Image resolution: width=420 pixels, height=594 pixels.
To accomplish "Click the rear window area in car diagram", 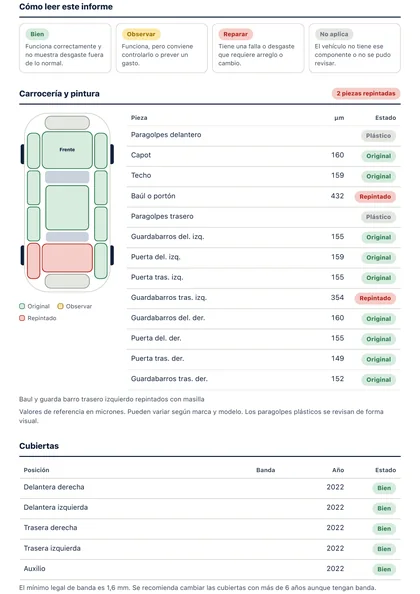I will coord(67,237).
